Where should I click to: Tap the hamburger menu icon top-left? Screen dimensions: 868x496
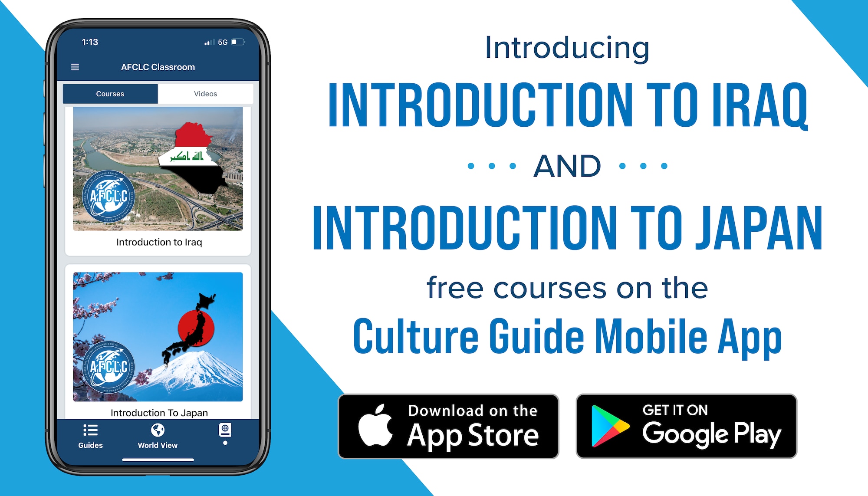75,66
